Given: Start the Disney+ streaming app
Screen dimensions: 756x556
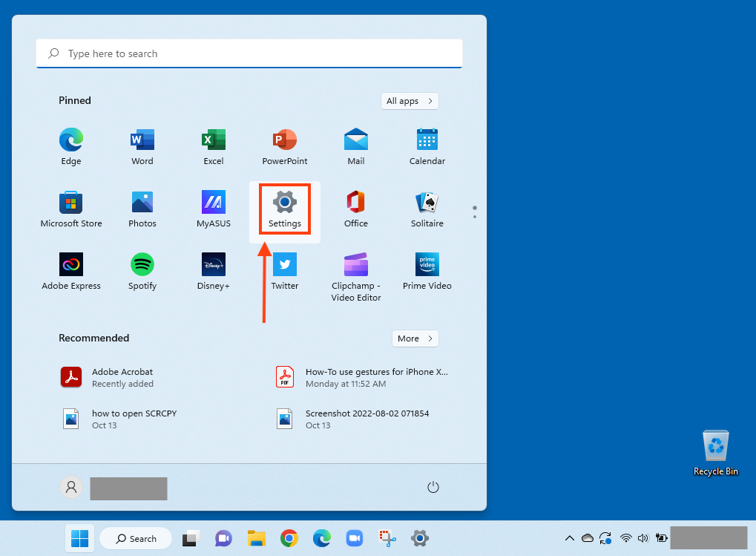Looking at the screenshot, I should 213,270.
